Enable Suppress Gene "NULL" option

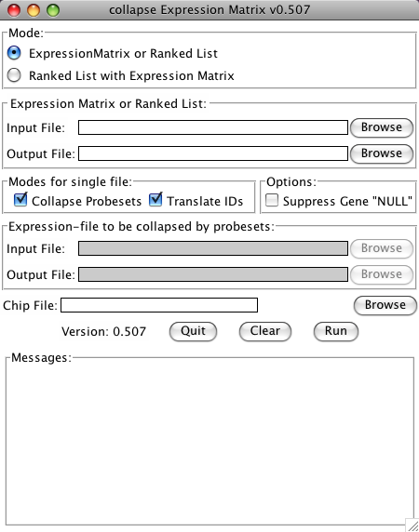click(272, 200)
